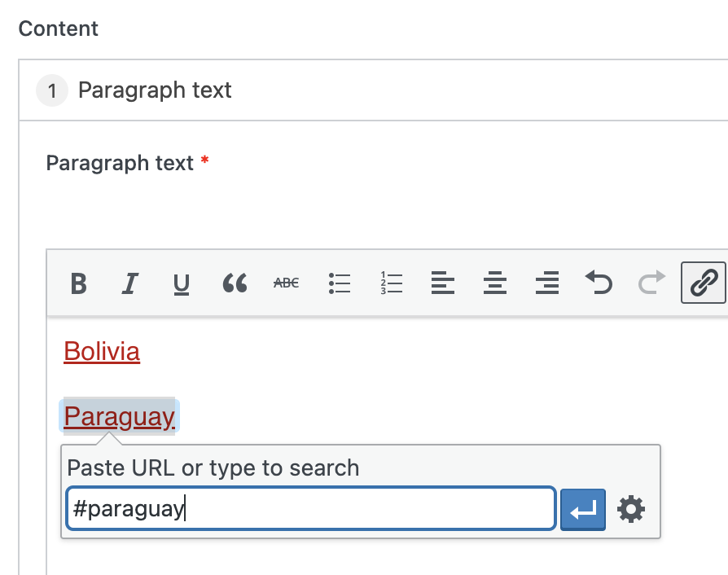Redo the last action

[x=651, y=283]
